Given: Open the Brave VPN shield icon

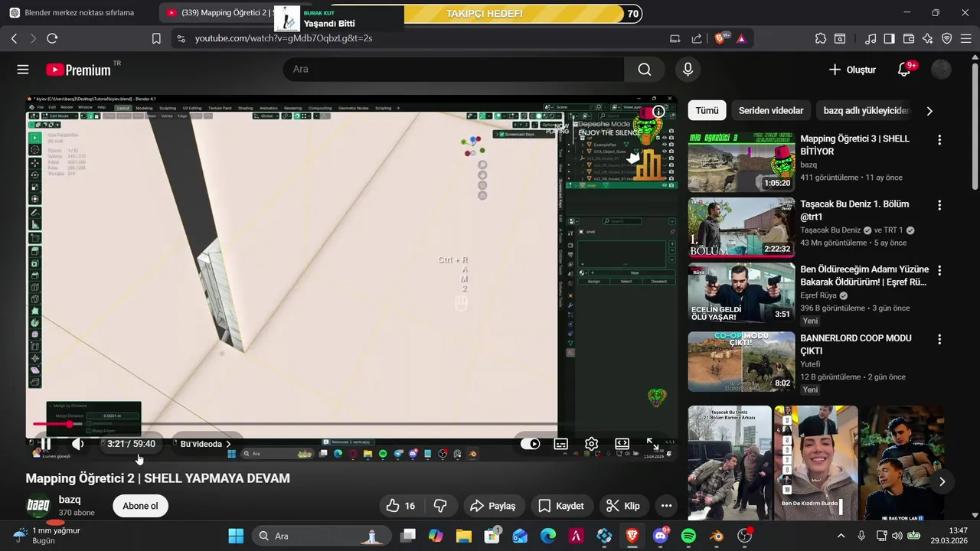Looking at the screenshot, I should tap(947, 38).
